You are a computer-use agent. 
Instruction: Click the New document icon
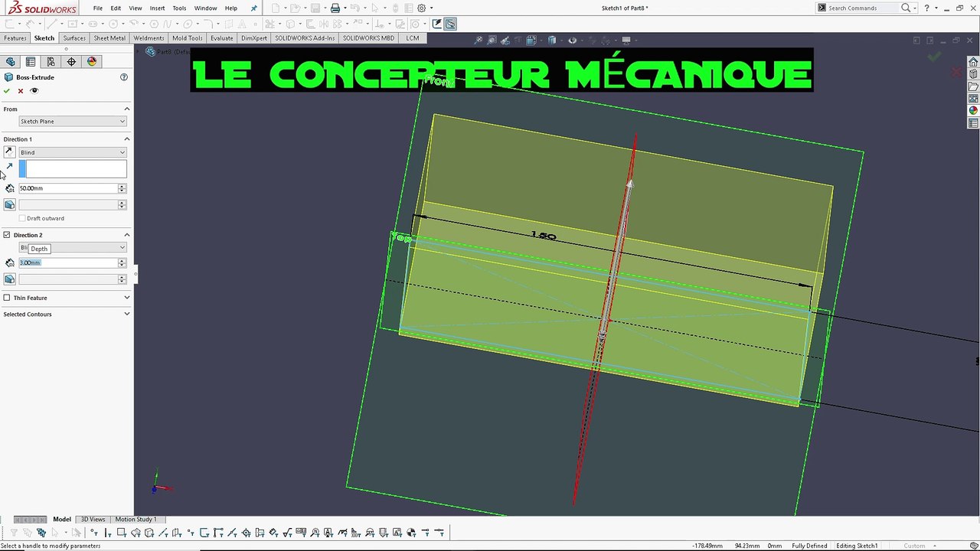pos(276,8)
